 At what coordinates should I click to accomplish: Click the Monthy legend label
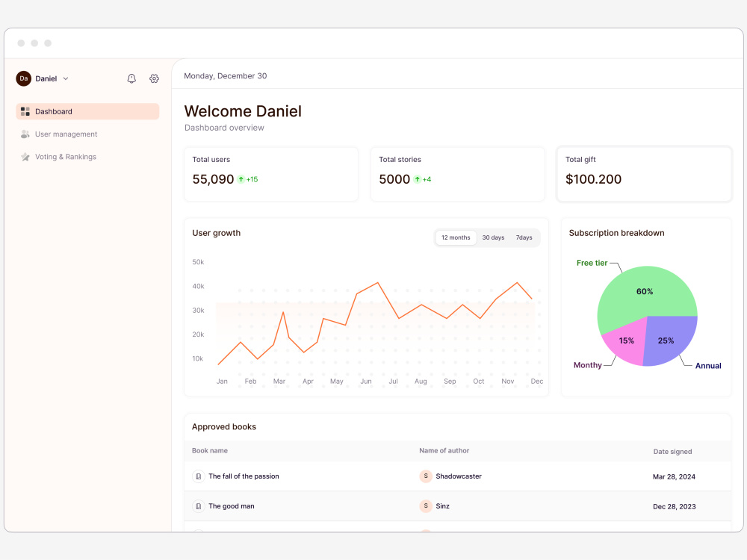click(587, 365)
